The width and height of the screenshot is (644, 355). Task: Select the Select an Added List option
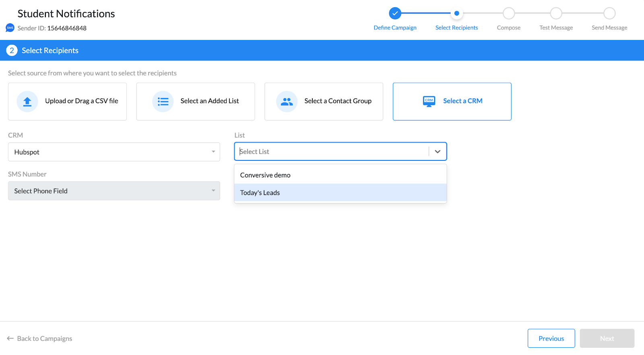196,101
